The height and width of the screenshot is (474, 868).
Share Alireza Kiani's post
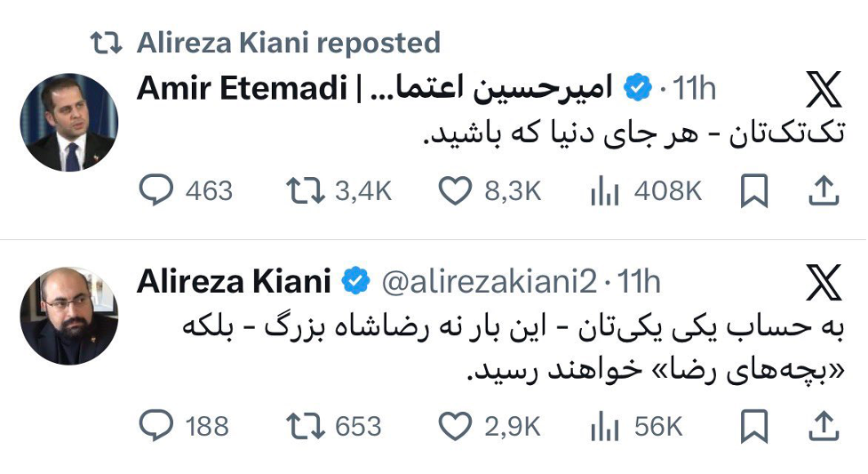[824, 427]
